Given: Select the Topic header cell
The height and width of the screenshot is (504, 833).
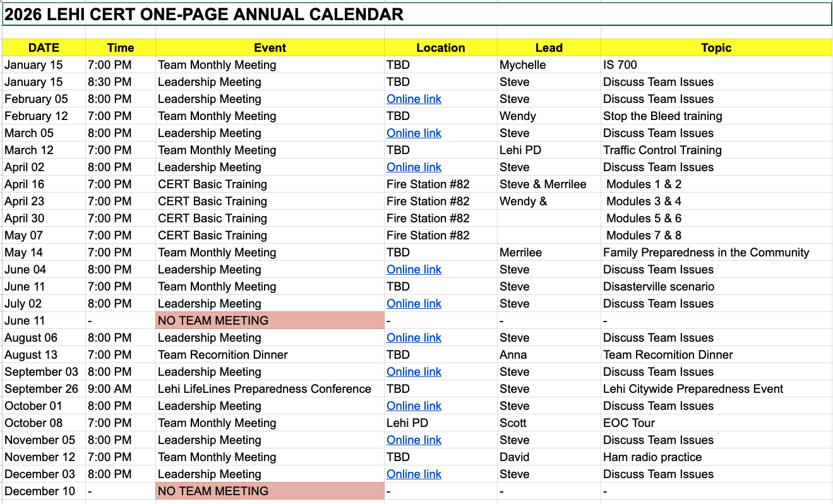Looking at the screenshot, I should pos(716,47).
